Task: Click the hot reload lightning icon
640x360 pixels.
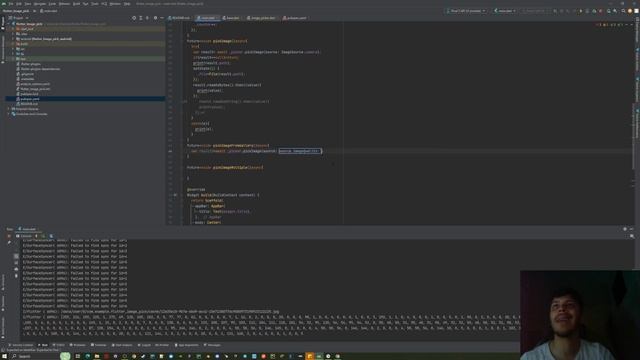Action: 36,236
